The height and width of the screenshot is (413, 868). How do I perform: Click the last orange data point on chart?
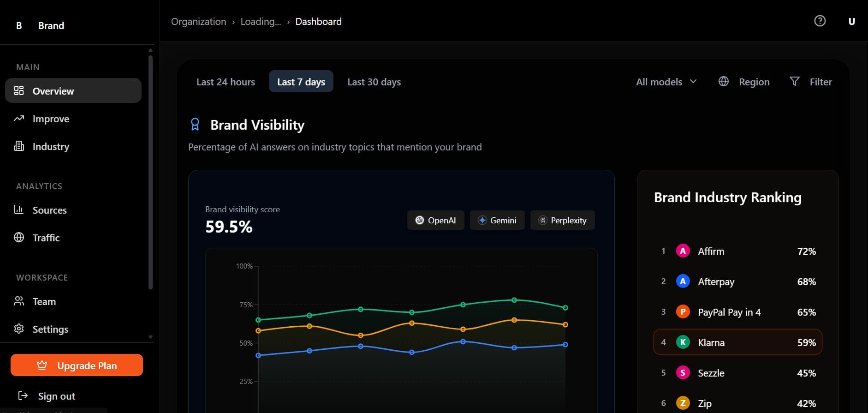565,324
